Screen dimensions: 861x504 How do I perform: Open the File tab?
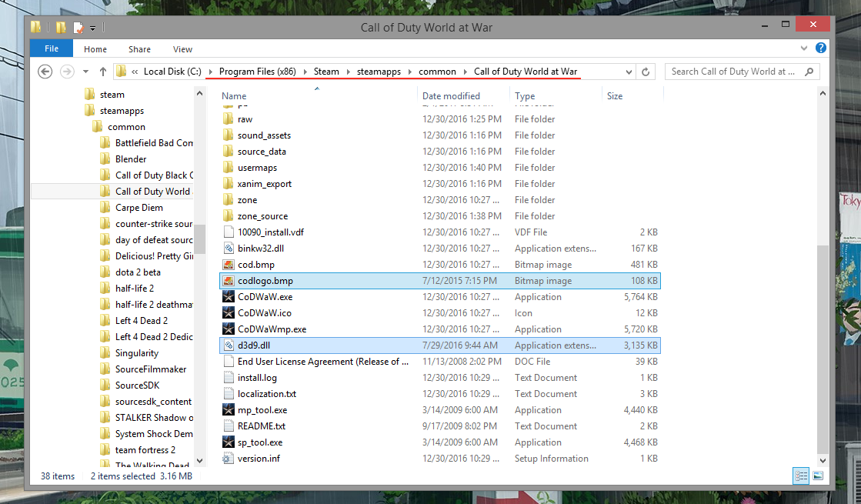[52, 48]
